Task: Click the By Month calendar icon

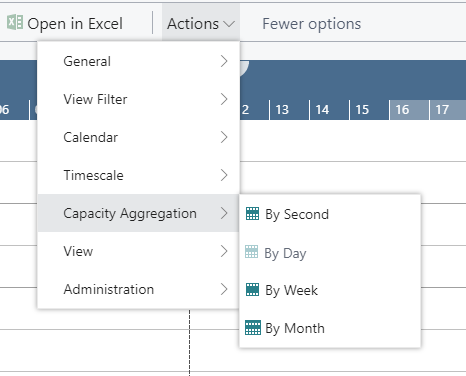Action: point(253,328)
